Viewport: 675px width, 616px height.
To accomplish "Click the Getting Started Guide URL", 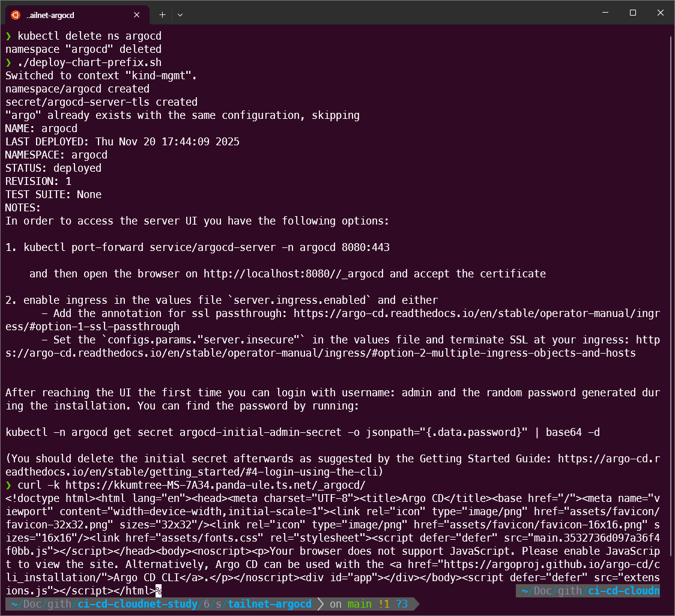I will (x=332, y=465).
